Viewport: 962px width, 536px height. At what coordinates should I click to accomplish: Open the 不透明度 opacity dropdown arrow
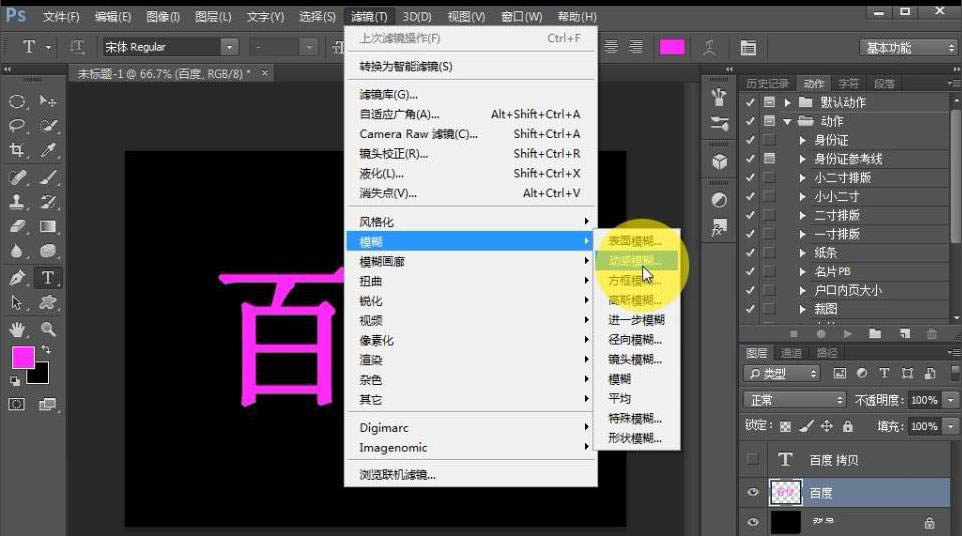[x=950, y=400]
